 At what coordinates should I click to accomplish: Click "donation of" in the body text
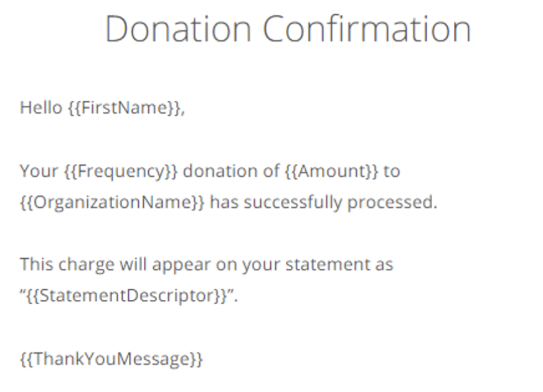pyautogui.click(x=231, y=171)
